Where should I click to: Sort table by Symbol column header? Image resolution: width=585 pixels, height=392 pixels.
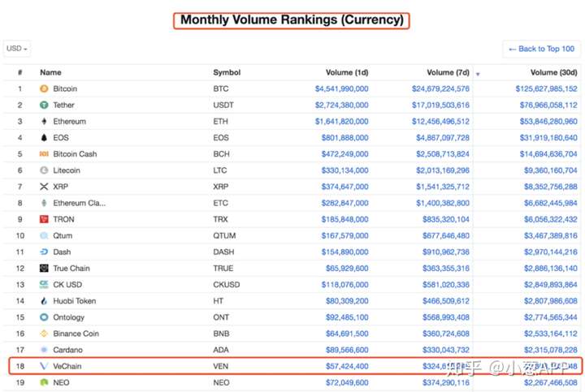tap(227, 72)
